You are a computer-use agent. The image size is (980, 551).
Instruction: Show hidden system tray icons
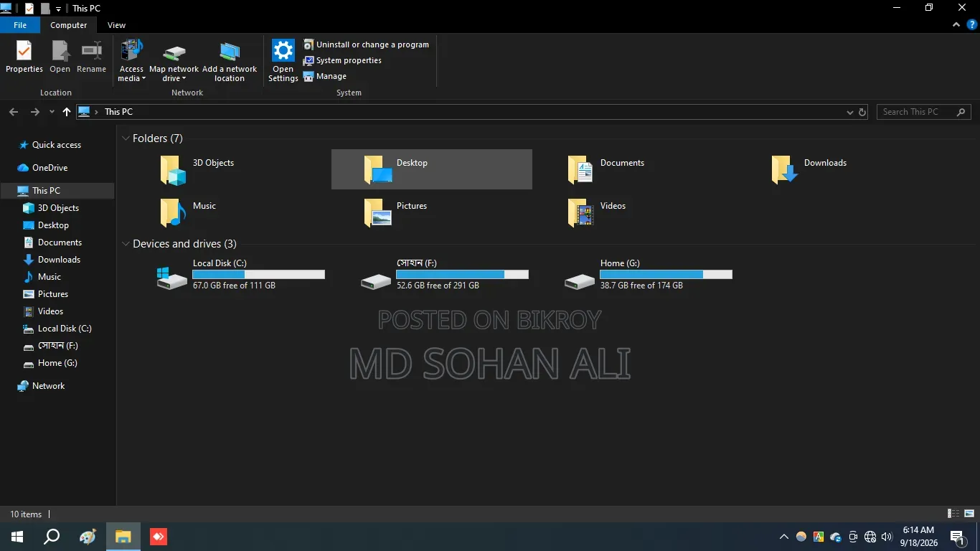click(784, 537)
